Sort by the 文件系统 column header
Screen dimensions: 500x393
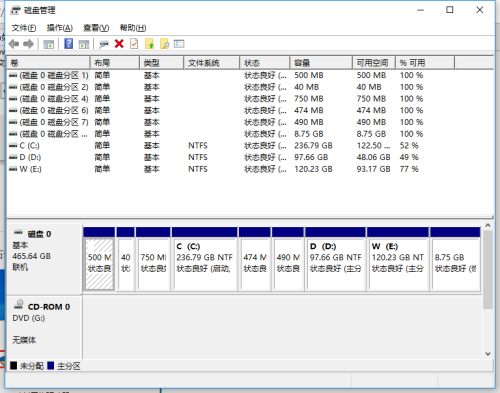click(211, 63)
